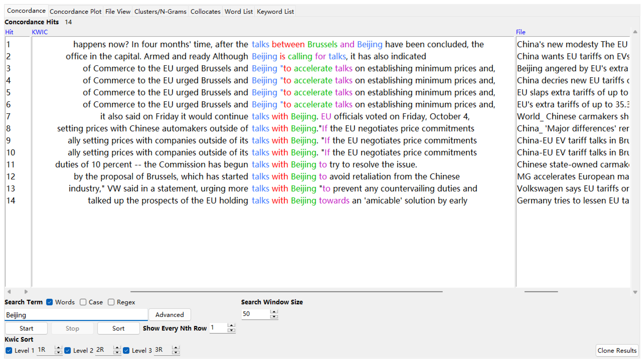
Task: Switch to the Collocates tab
Action: tap(205, 12)
